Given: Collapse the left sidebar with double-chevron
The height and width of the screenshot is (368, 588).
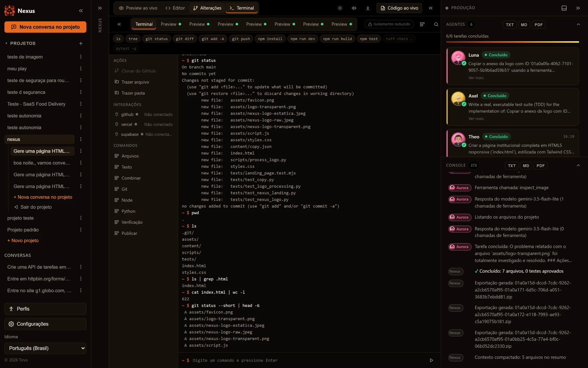Looking at the screenshot, I should [x=81, y=11].
